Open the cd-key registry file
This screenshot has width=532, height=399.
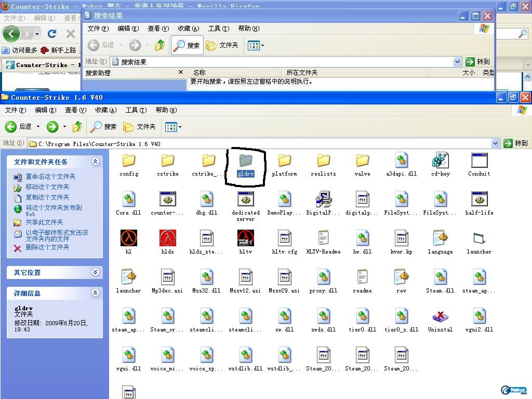coord(440,161)
